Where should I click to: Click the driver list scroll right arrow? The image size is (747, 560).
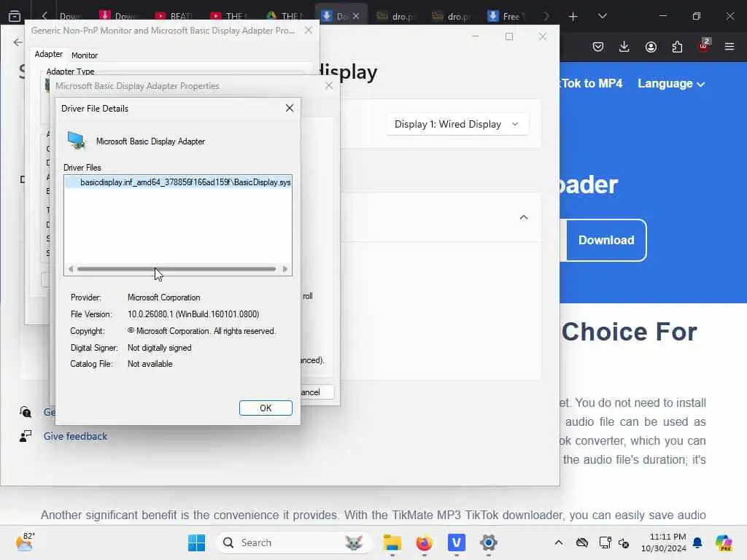pos(285,269)
